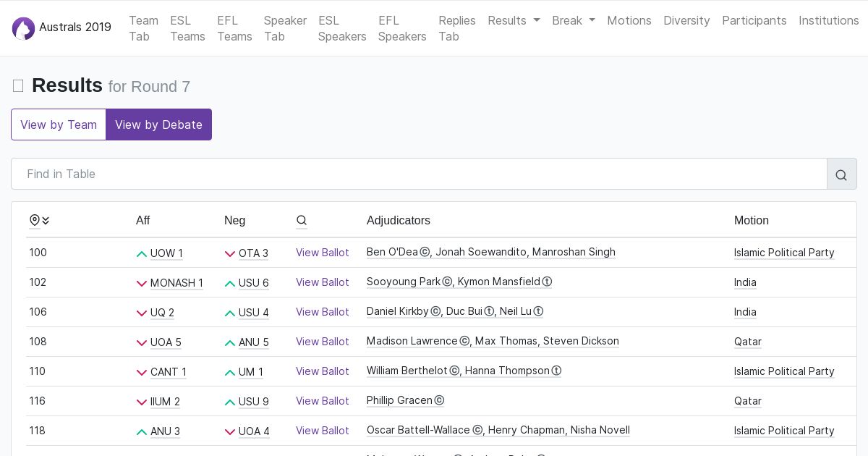Go to the Motions page
This screenshot has height=456, width=868.
pos(629,20)
